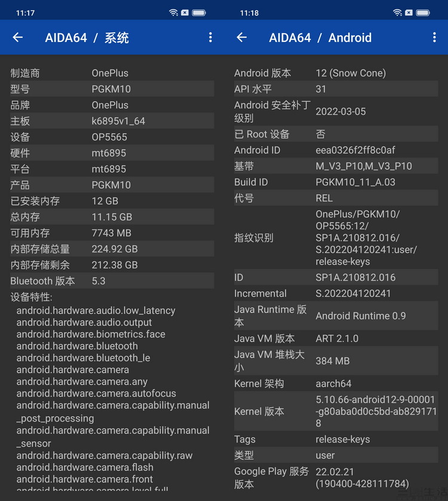Select the Java VM heap 384 MB row

pyautogui.click(x=336, y=361)
